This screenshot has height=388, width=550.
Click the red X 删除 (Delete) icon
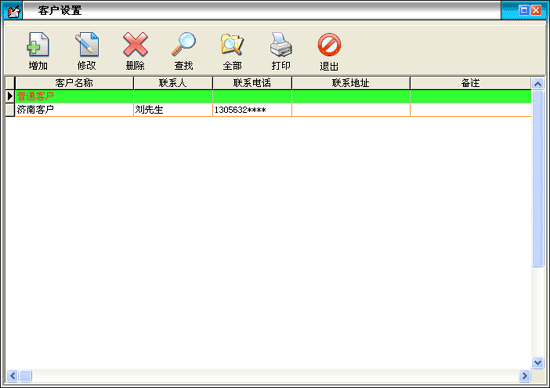pyautogui.click(x=135, y=45)
